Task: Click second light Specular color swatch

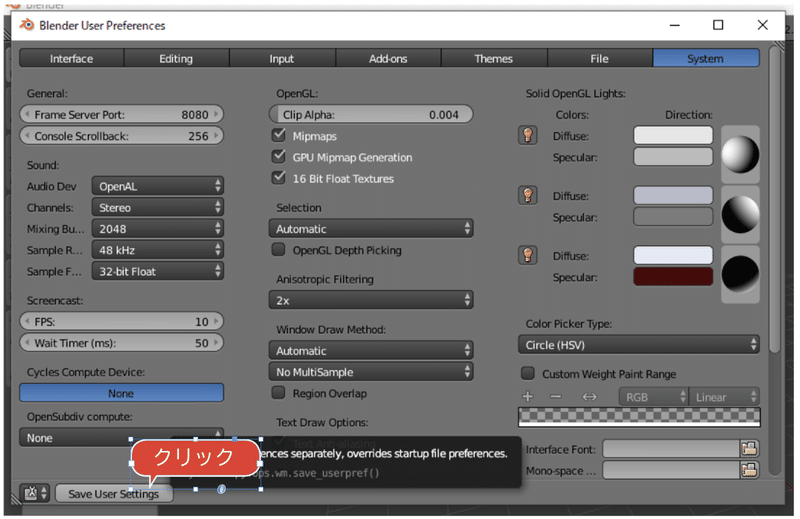Action: pos(673,216)
